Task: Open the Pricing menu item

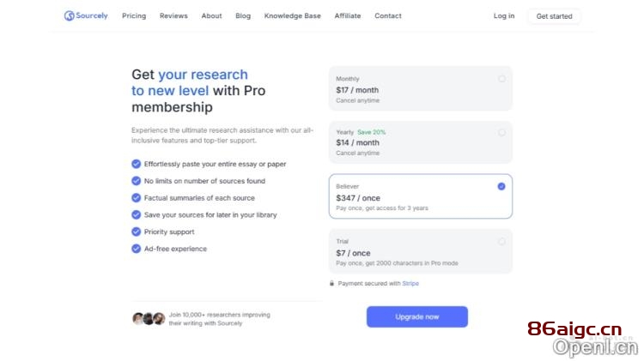Action: click(134, 15)
